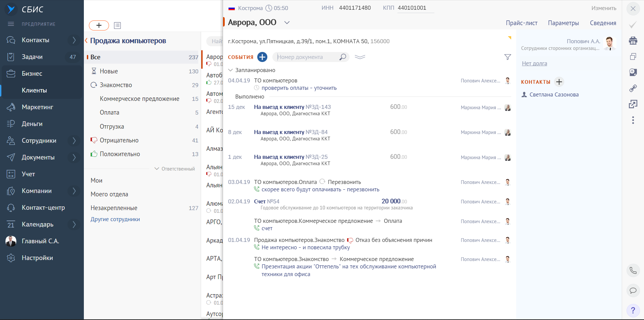The height and width of the screenshot is (320, 644).
Task: Open the events filter funnel icon
Action: [x=508, y=57]
